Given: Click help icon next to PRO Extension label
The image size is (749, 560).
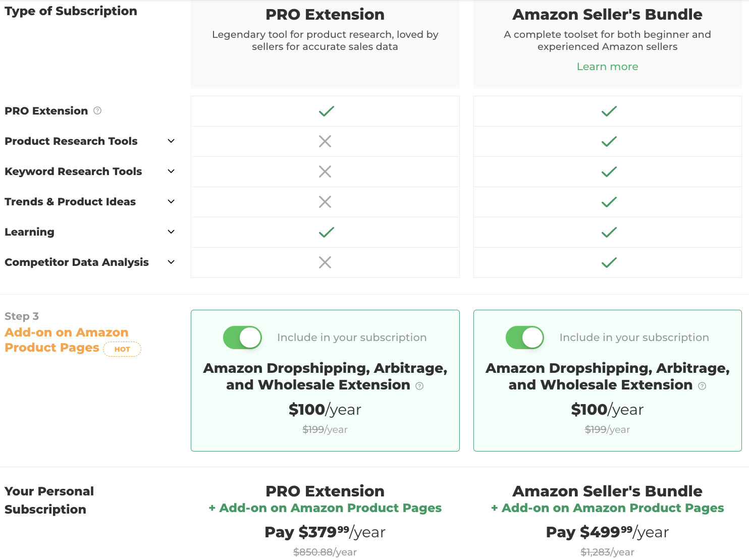Looking at the screenshot, I should [97, 110].
